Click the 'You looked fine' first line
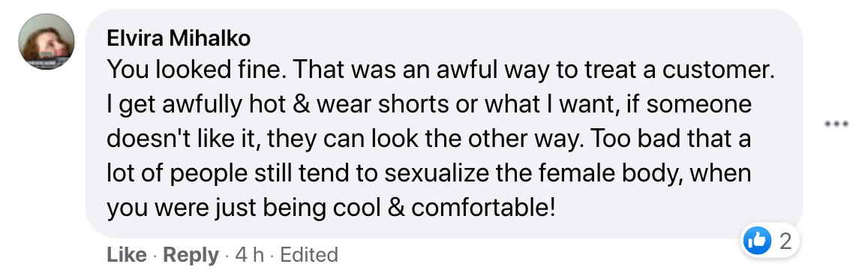This screenshot has width=868, height=273. point(439,70)
